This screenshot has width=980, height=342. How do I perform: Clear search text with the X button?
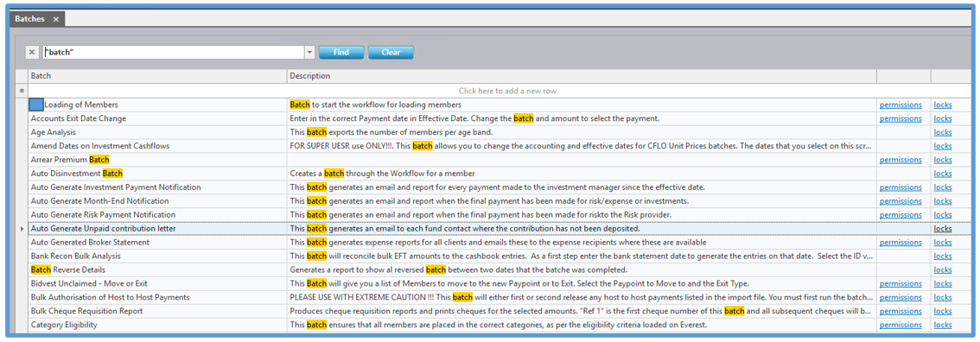coord(33,53)
